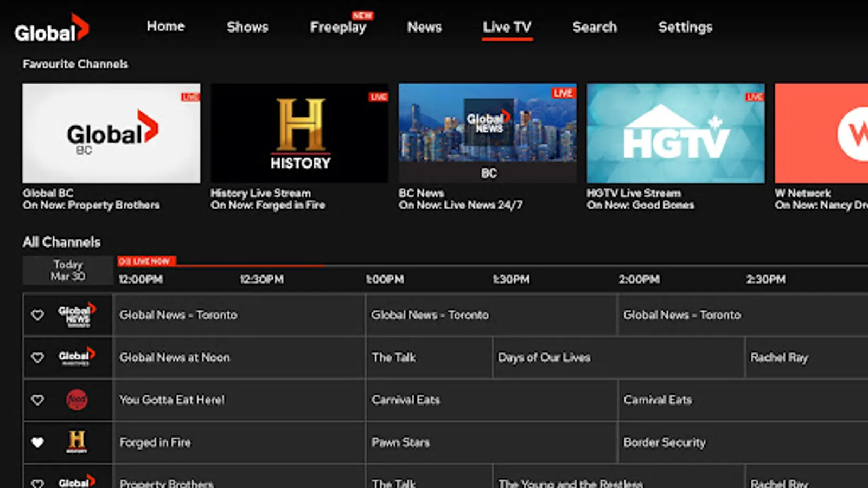Click the LIVE badge on Global BC thumbnail
The image size is (868, 488).
(190, 97)
